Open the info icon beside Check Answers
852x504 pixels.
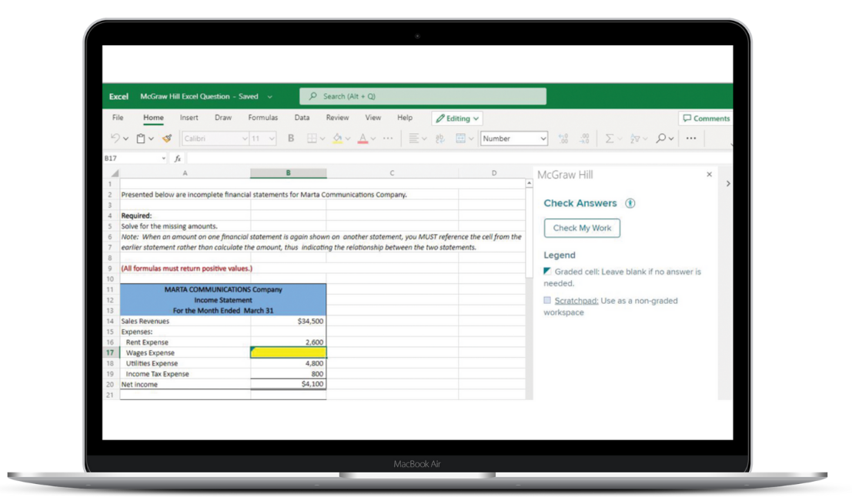pyautogui.click(x=630, y=203)
